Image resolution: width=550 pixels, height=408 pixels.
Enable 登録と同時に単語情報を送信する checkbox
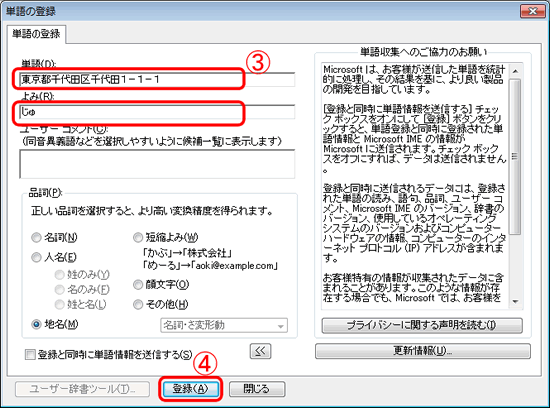click(x=30, y=355)
